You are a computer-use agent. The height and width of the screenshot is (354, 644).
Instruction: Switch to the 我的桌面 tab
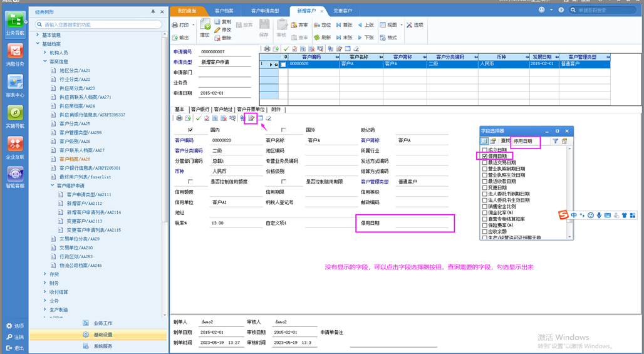pos(187,11)
